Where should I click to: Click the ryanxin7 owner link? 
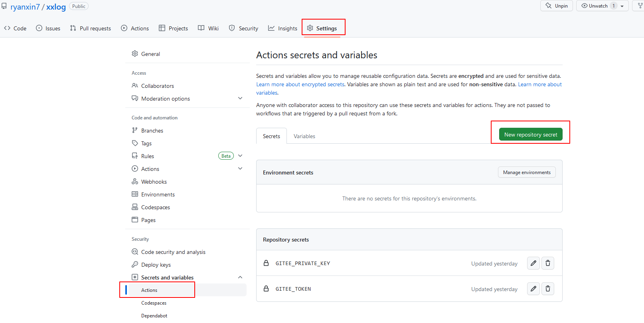(x=25, y=7)
